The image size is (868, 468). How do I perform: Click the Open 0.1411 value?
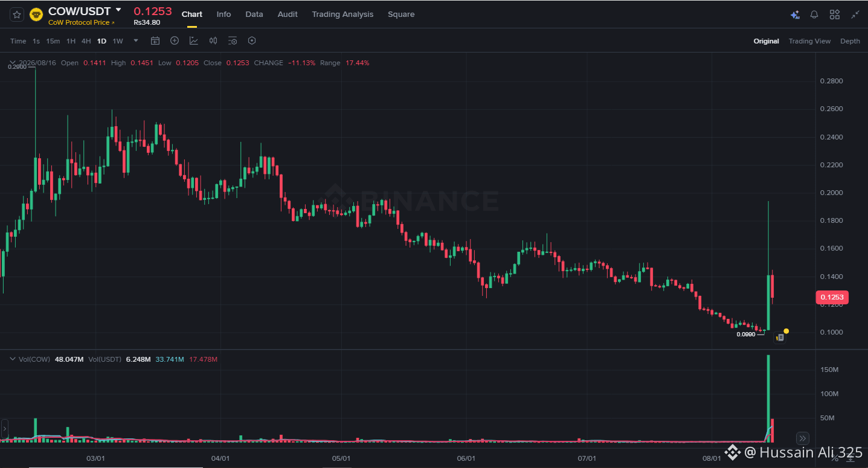[94, 63]
